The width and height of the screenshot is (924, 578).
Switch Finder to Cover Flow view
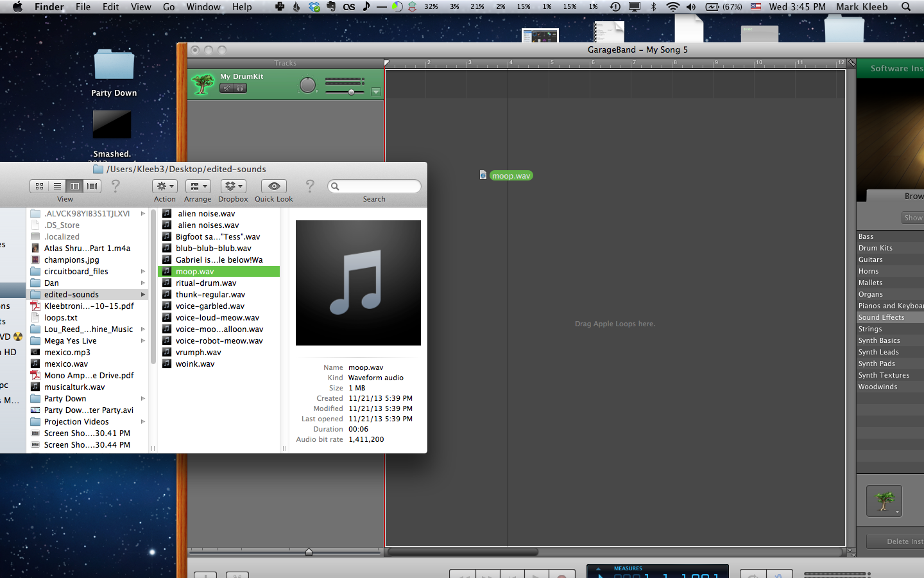[92, 186]
